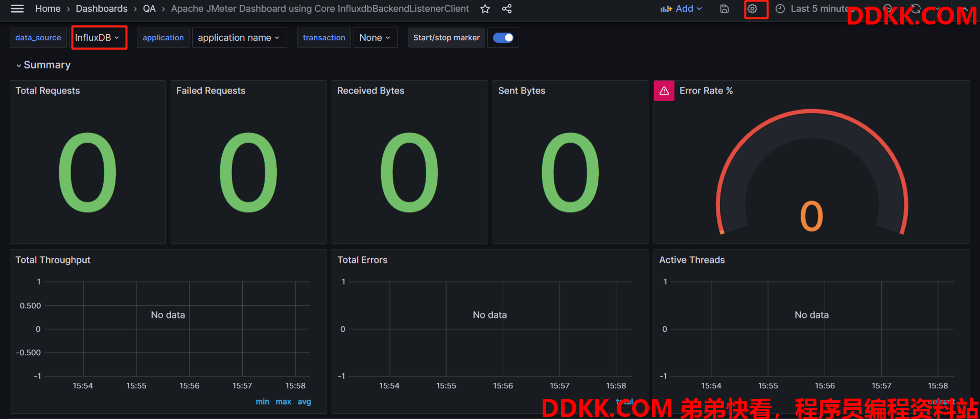Viewport: 980px width, 419px height.
Task: Click No data in Total Throughput graph
Action: pyautogui.click(x=168, y=315)
